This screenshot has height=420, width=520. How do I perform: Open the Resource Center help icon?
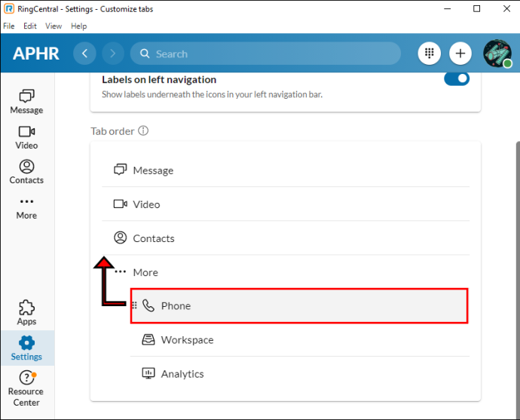pos(26,388)
